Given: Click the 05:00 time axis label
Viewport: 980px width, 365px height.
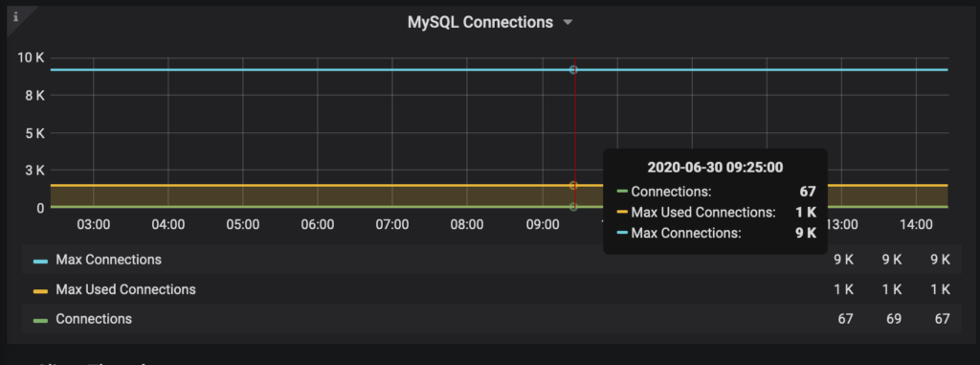Looking at the screenshot, I should coord(243,225).
